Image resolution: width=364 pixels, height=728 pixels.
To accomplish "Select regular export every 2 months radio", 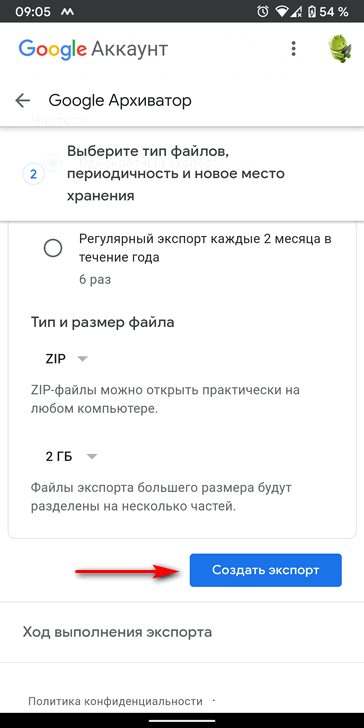I will 52,248.
